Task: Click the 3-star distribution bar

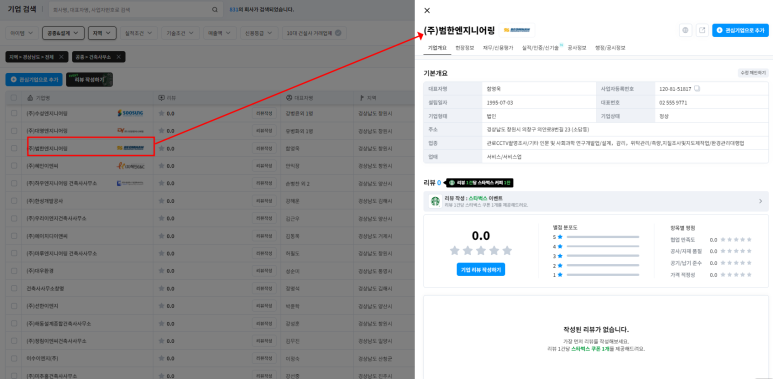Action: [602, 256]
